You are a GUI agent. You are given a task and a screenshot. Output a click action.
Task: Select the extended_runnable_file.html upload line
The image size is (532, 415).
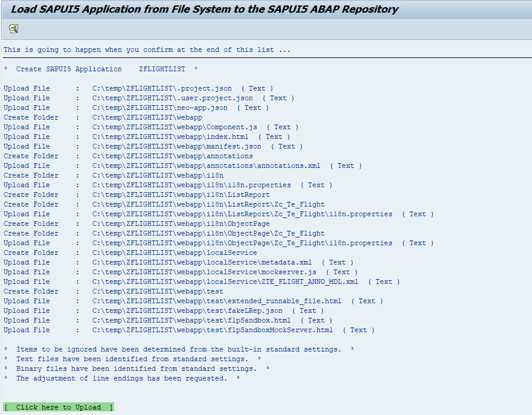[x=193, y=301]
